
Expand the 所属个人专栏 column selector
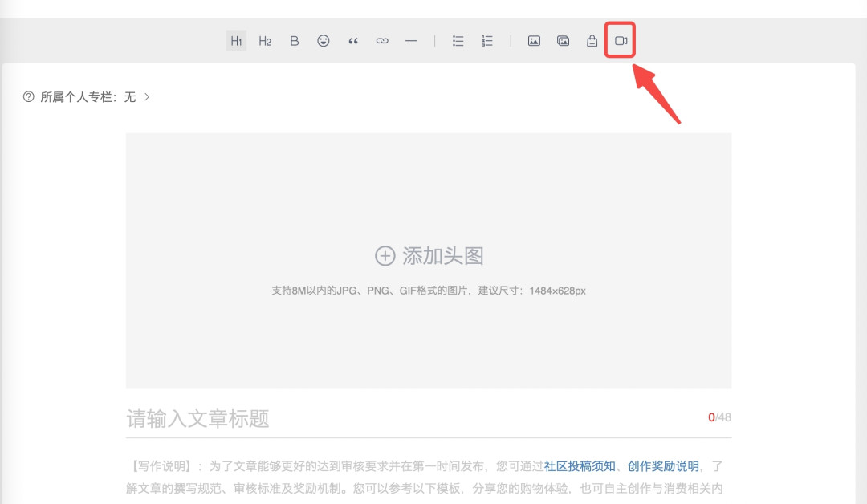147,97
